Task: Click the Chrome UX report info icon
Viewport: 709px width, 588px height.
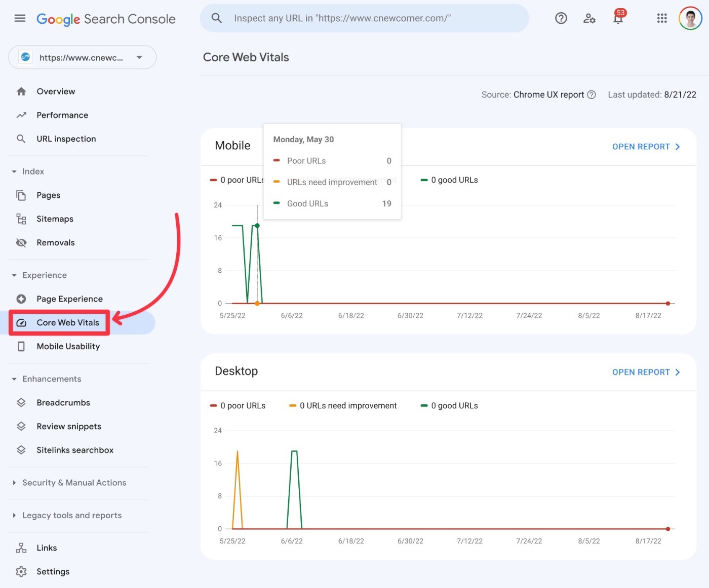Action: click(591, 95)
